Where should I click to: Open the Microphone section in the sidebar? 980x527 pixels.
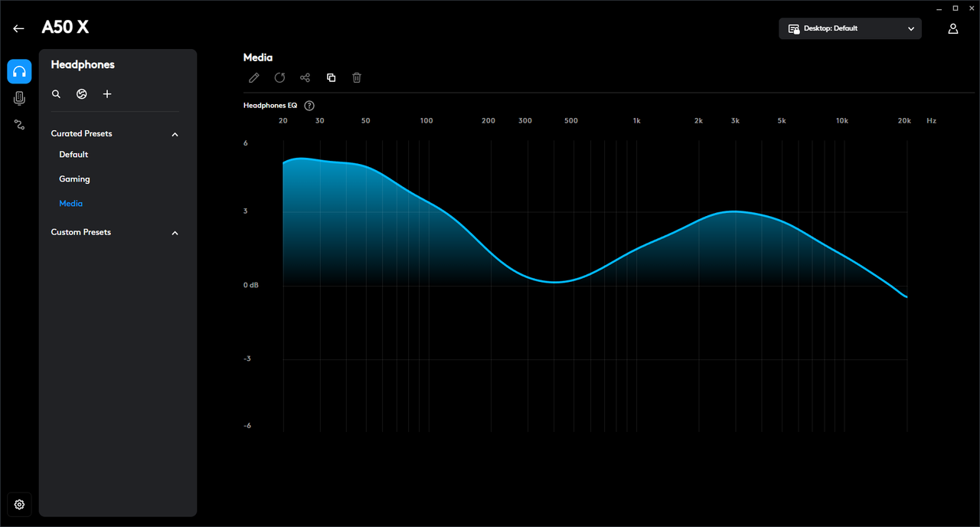click(x=19, y=98)
